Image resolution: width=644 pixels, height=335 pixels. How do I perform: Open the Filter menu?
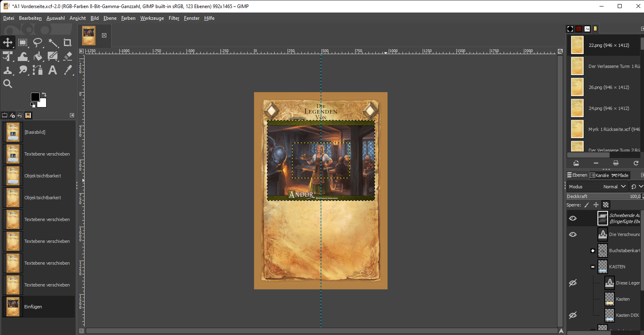174,18
